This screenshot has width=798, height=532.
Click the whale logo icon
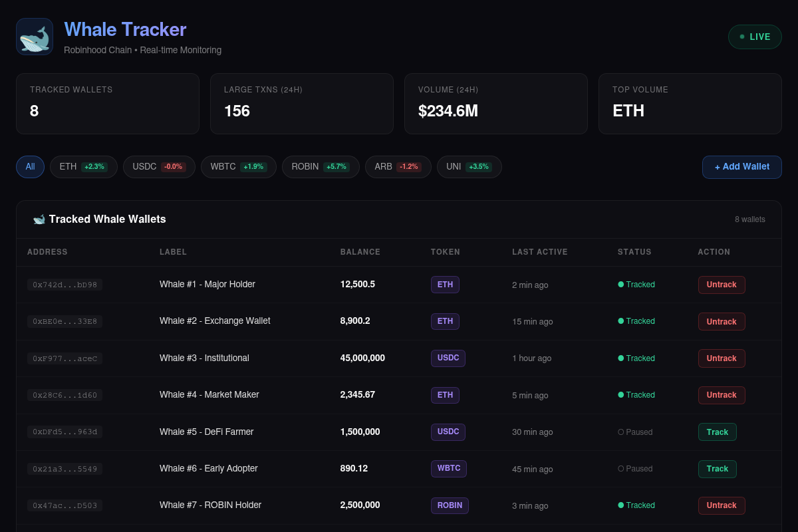pos(35,37)
